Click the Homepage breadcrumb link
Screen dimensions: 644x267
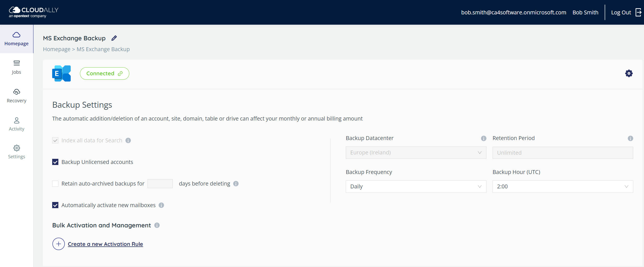click(57, 49)
